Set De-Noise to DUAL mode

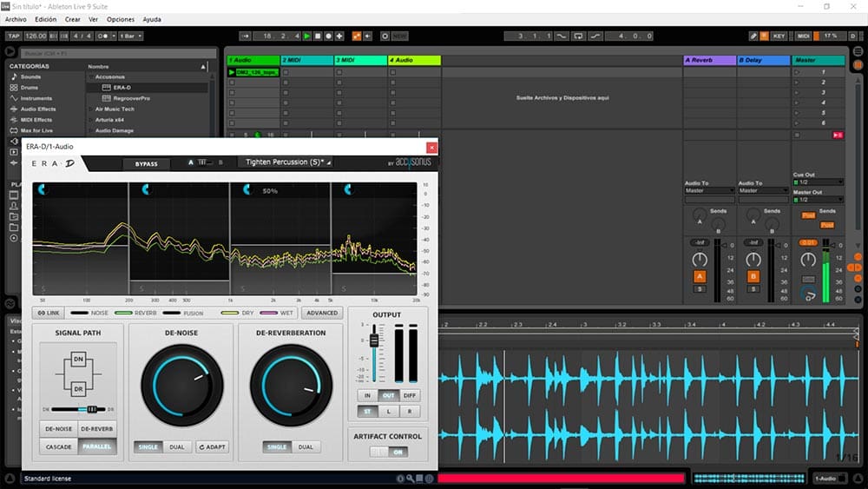pyautogui.click(x=177, y=447)
